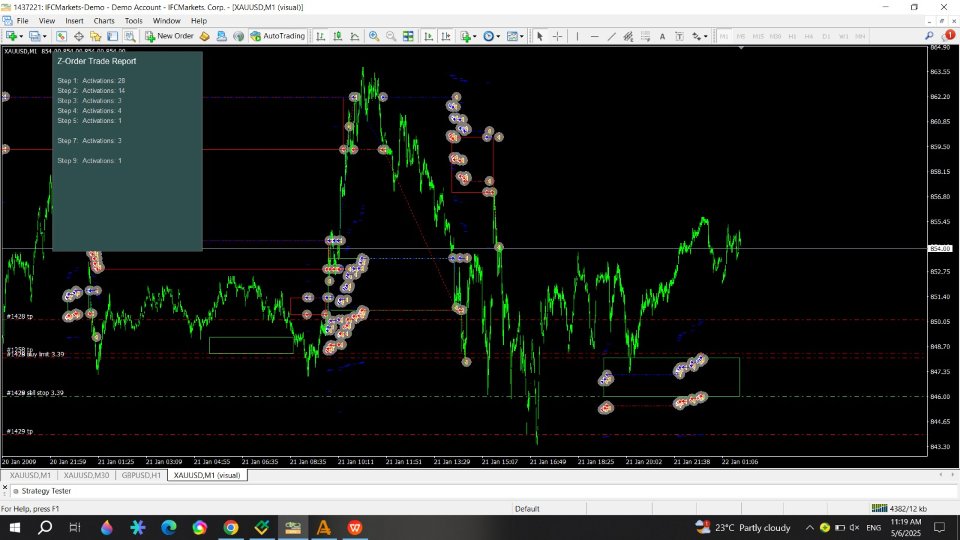960x540 pixels.
Task: Open the Insert menu
Action: coord(74,21)
